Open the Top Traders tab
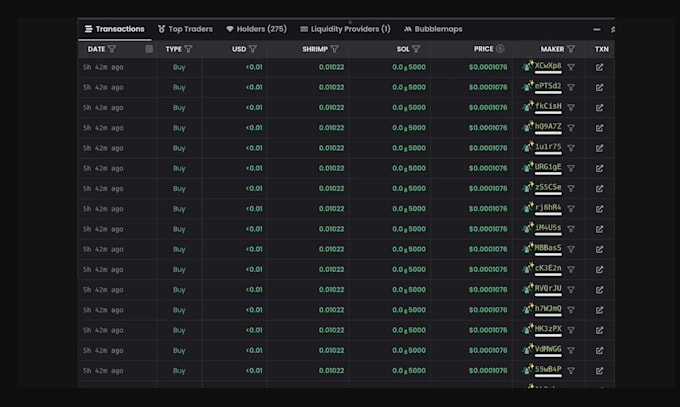This screenshot has height=407, width=680. [185, 29]
